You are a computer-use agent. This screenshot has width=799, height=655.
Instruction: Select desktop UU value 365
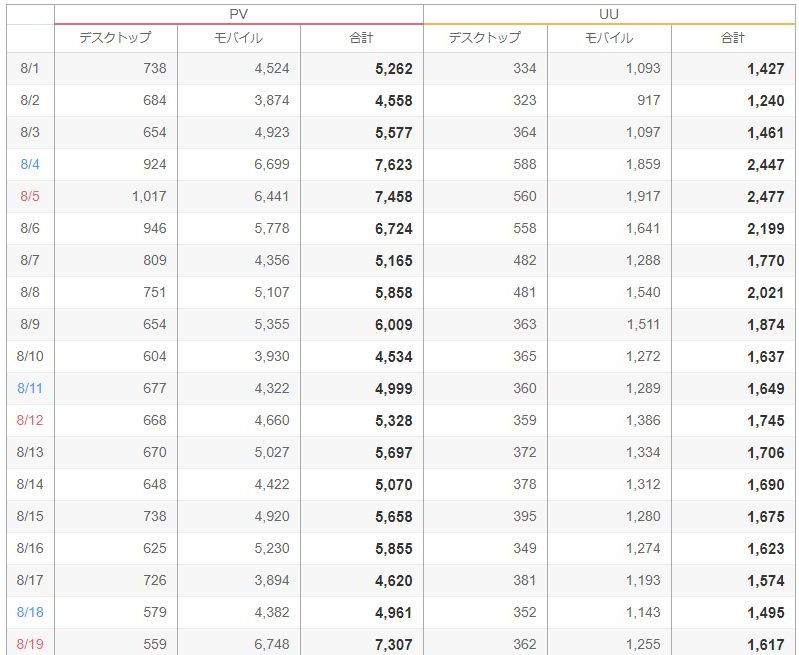524,356
